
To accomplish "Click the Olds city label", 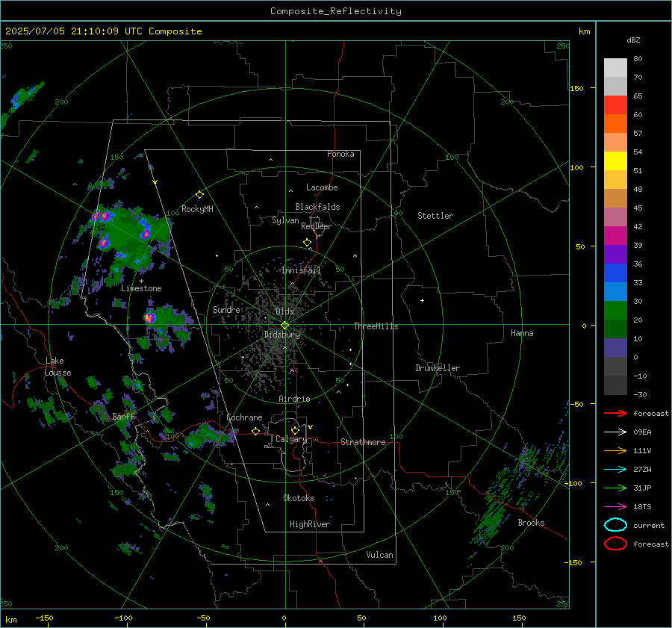I will pos(284,311).
